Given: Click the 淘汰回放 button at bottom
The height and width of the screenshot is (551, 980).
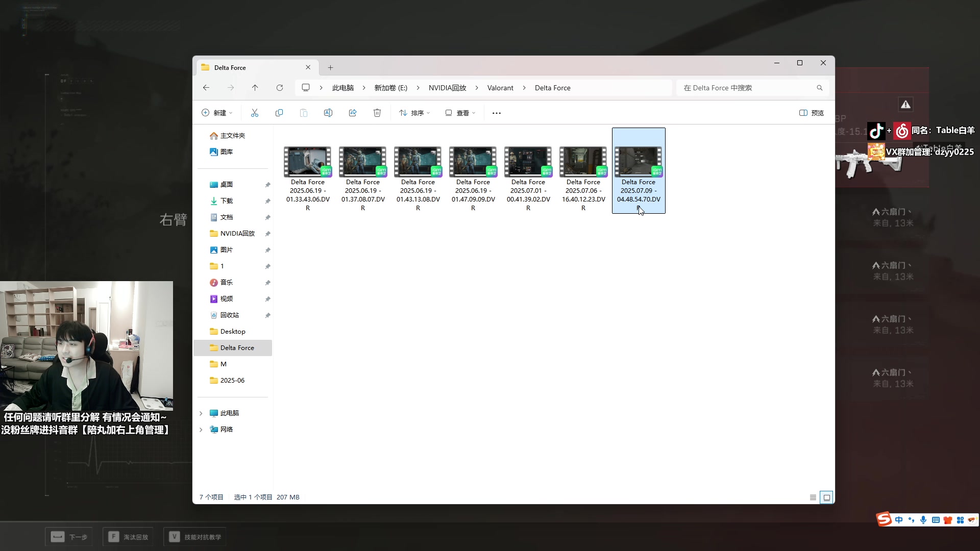Looking at the screenshot, I should (128, 537).
